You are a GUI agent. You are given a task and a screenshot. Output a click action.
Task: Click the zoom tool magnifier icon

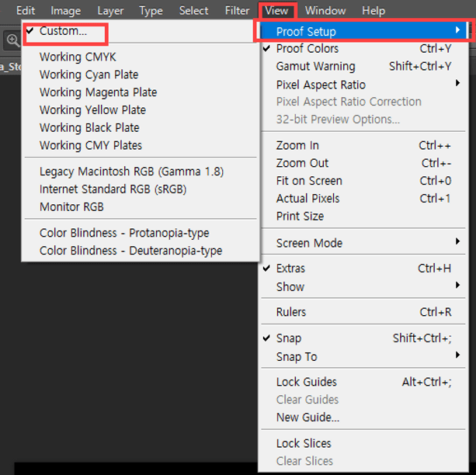12,40
